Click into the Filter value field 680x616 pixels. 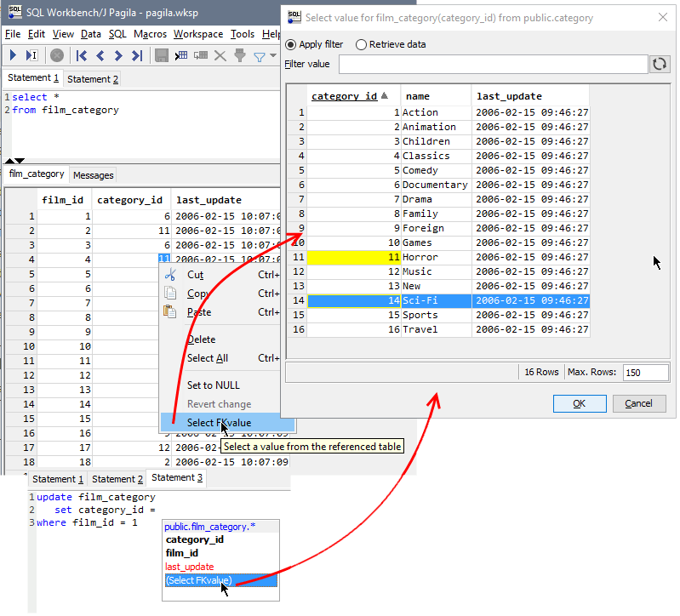coord(493,64)
